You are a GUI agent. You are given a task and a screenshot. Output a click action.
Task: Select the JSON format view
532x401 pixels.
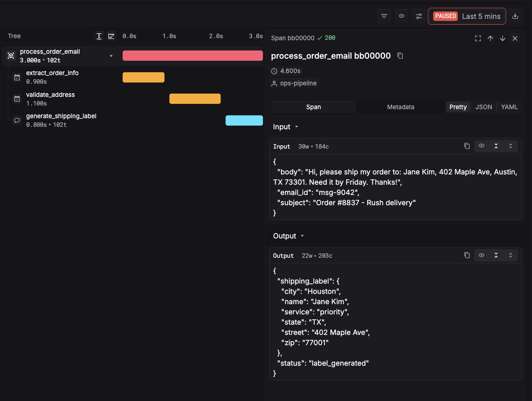coord(484,107)
